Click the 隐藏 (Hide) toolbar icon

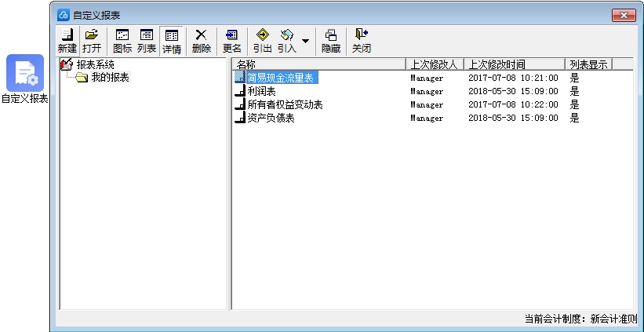(331, 41)
